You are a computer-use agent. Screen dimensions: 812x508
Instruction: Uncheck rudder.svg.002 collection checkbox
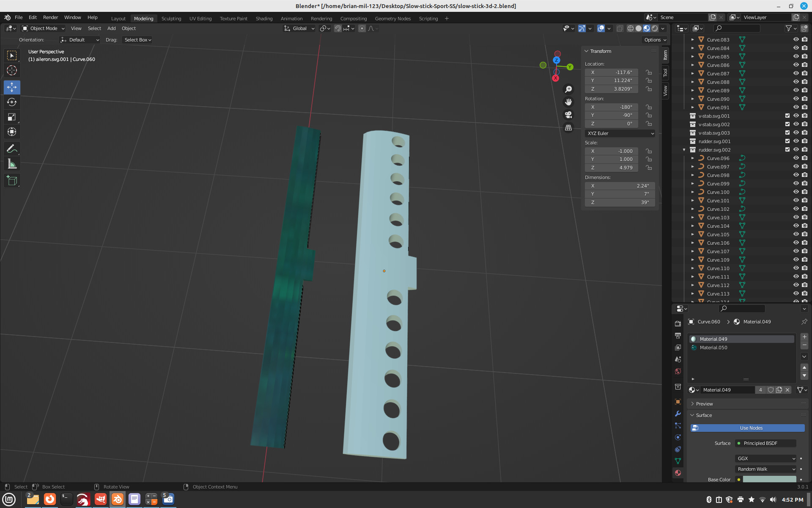click(787, 149)
